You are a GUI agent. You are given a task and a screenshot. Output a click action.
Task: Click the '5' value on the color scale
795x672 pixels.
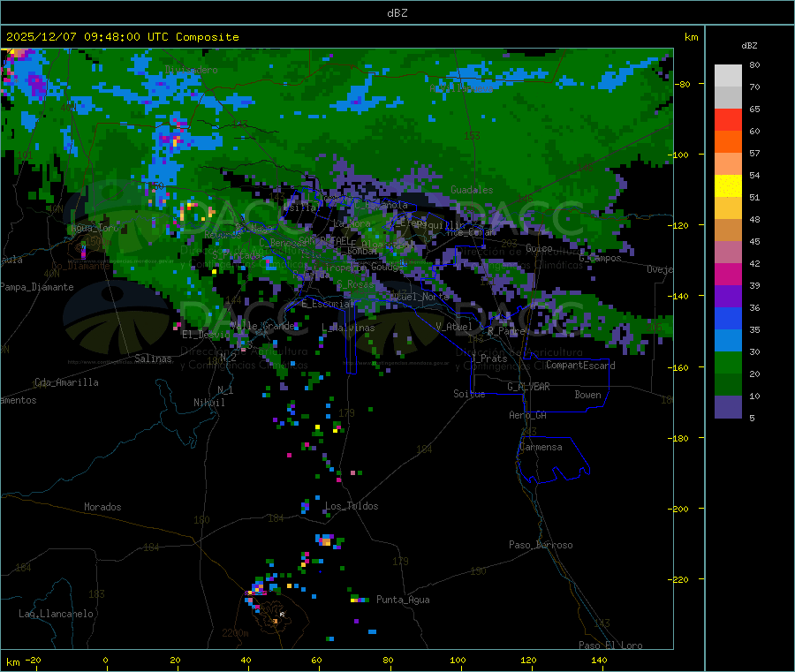[752, 418]
